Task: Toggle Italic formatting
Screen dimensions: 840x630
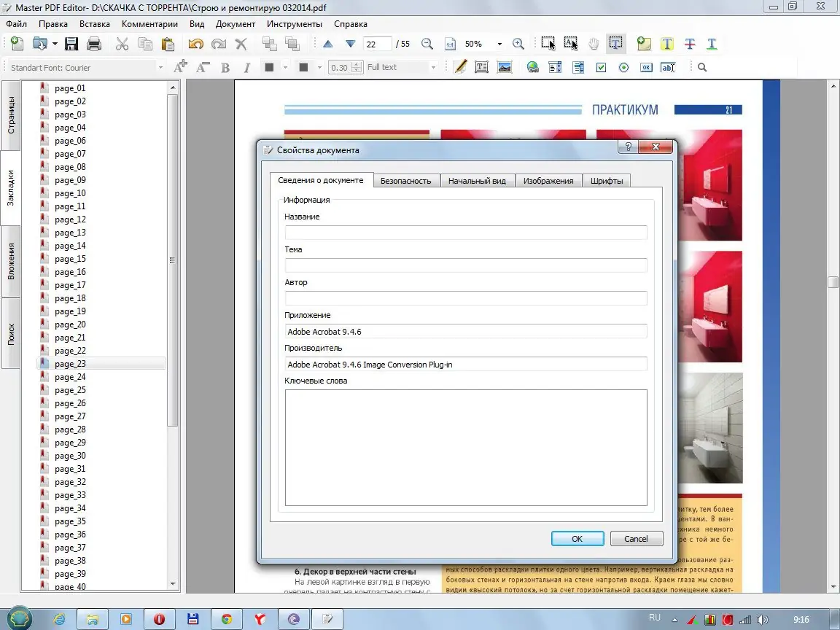Action: 247,68
